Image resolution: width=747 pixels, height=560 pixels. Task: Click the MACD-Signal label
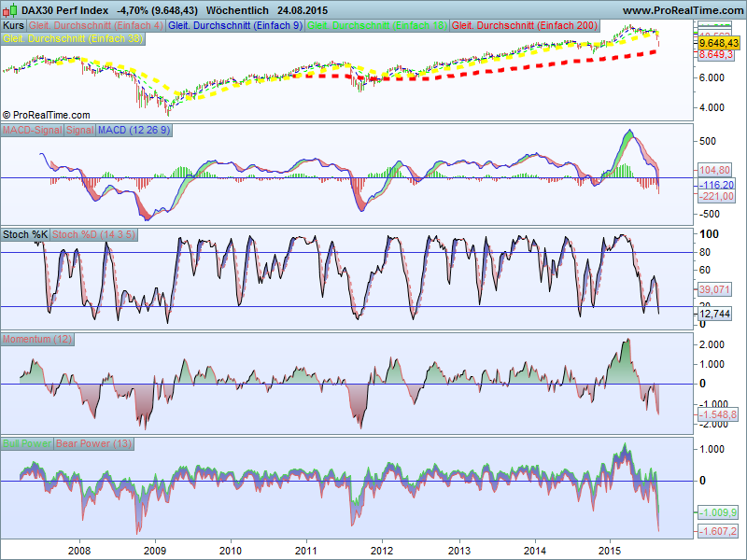point(33,130)
